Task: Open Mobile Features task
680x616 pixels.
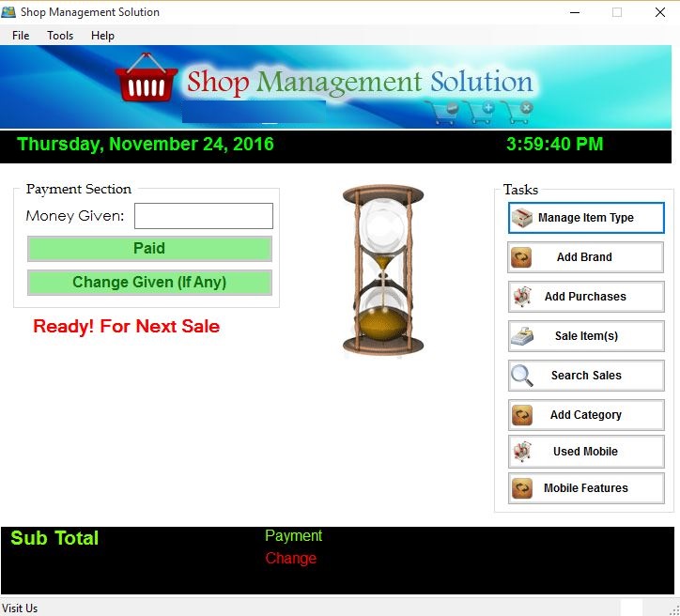Action: pyautogui.click(x=586, y=488)
